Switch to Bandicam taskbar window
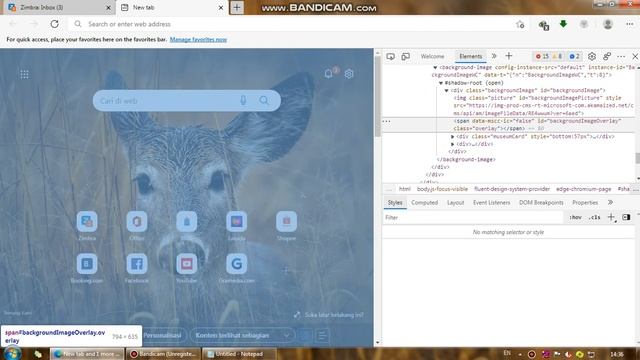The image size is (640, 360). [x=163, y=354]
